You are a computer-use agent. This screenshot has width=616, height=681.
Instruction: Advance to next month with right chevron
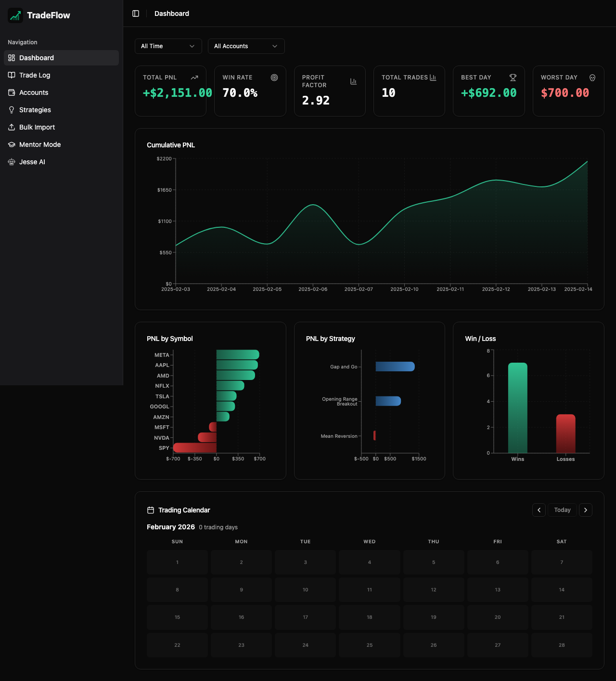(586, 510)
